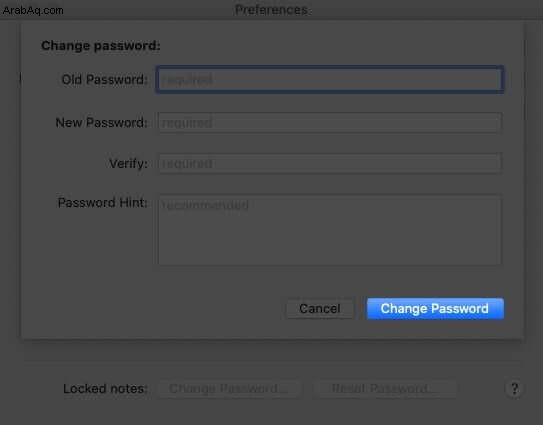Click the Preferences window title
Screen dimensions: 543x425
tap(272, 10)
